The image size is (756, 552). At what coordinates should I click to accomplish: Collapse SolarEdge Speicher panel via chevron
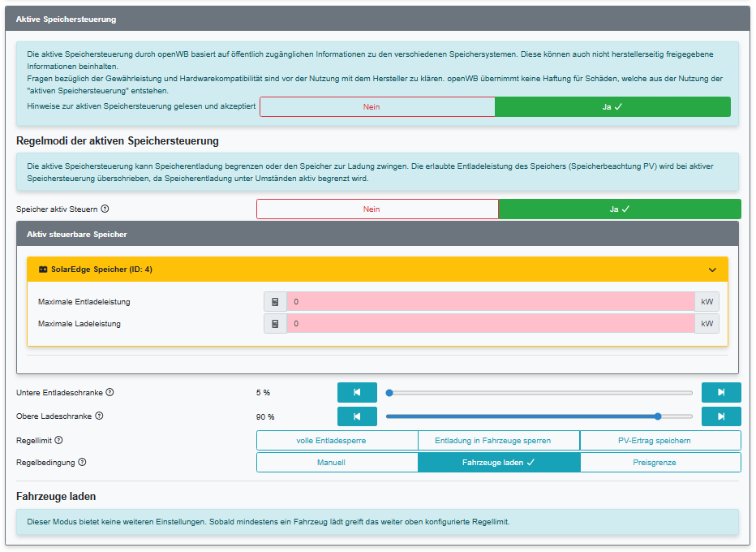pos(712,270)
